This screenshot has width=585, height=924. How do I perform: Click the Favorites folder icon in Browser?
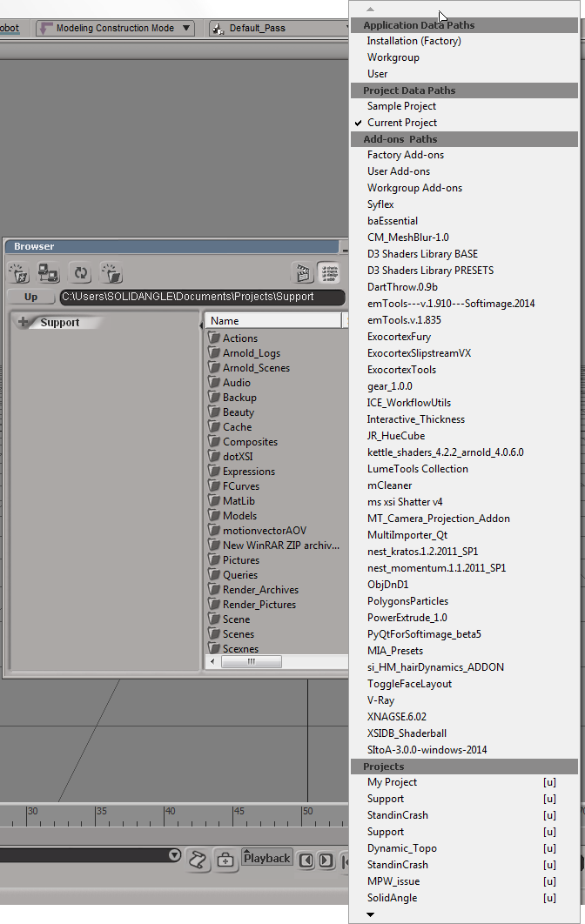[19, 273]
